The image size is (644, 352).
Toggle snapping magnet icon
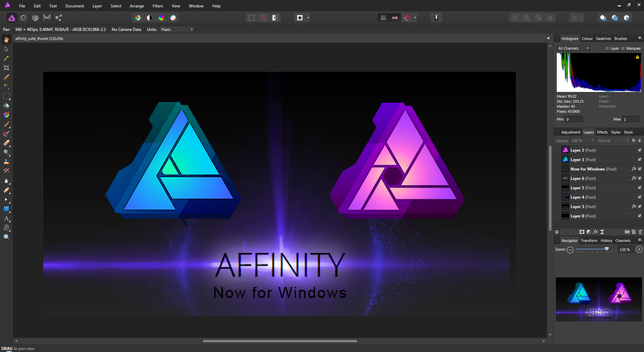tap(407, 18)
